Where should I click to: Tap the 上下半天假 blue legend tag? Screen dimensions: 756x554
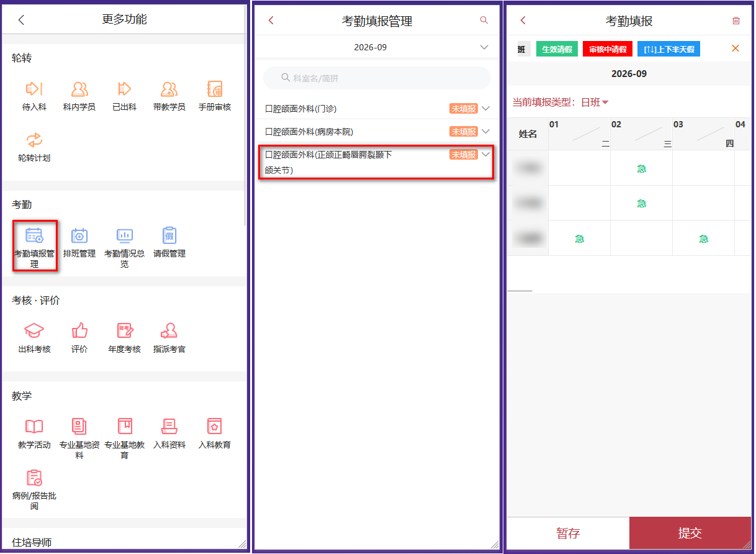(x=668, y=49)
